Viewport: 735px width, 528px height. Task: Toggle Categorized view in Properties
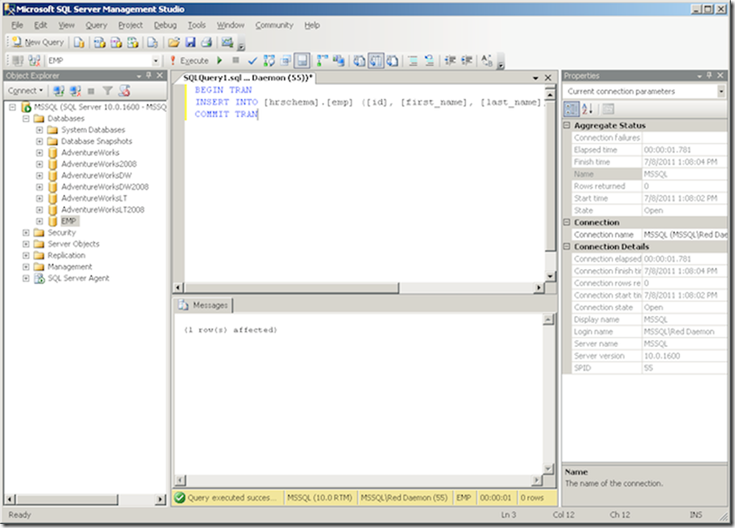coord(571,109)
